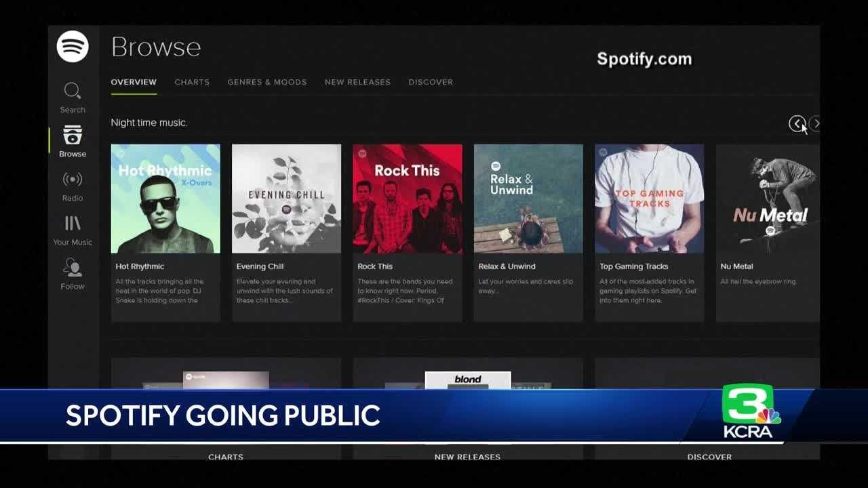Screen dimensions: 868x488
Task: Open the Charts section card below
Action: (x=226, y=409)
